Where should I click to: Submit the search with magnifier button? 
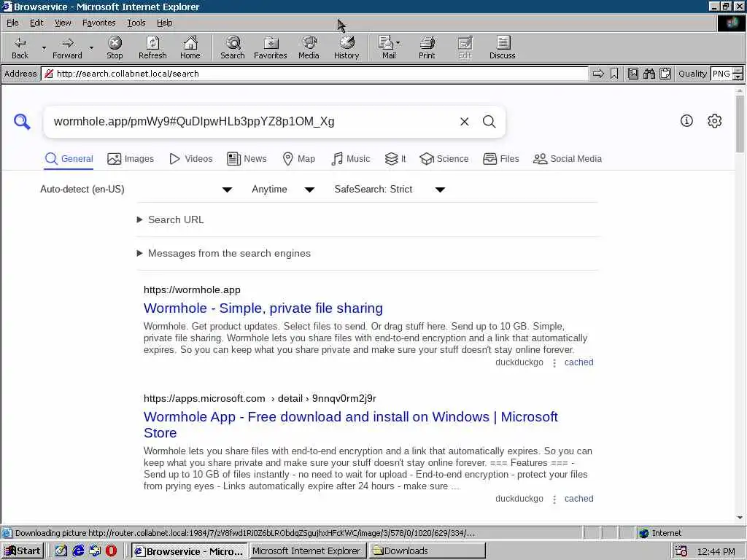coord(489,122)
